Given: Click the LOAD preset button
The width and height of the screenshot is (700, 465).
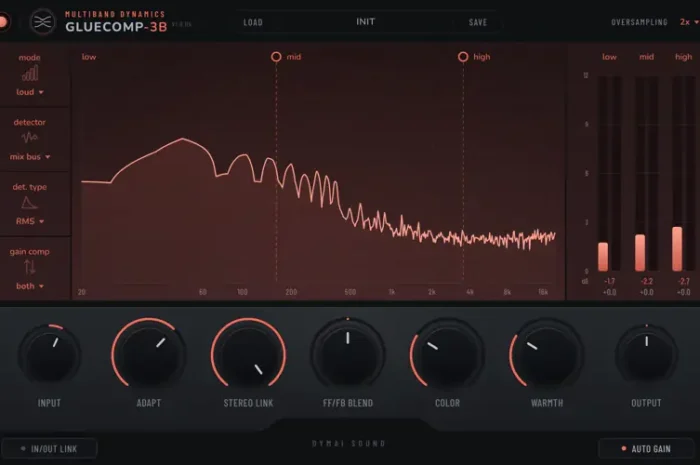Looking at the screenshot, I should [x=253, y=22].
